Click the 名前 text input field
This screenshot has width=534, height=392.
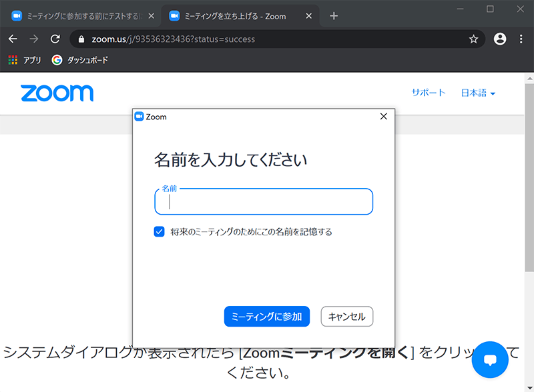tap(264, 202)
